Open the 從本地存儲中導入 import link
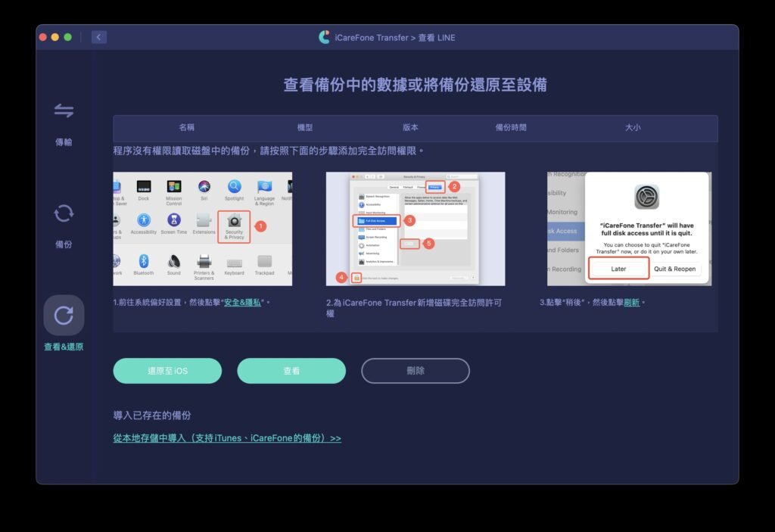 226,438
